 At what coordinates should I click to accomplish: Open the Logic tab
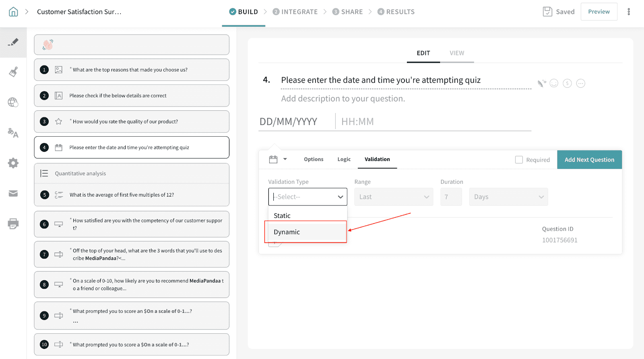(x=344, y=159)
